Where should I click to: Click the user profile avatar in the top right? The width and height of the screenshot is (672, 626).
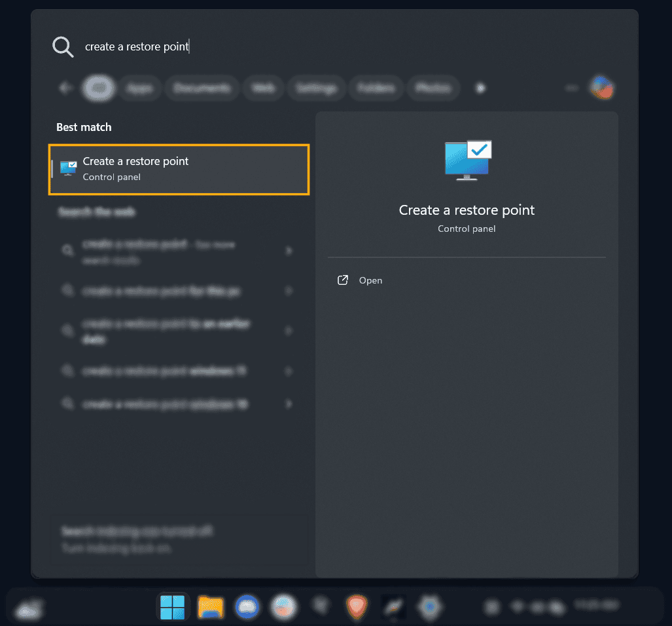(x=601, y=87)
